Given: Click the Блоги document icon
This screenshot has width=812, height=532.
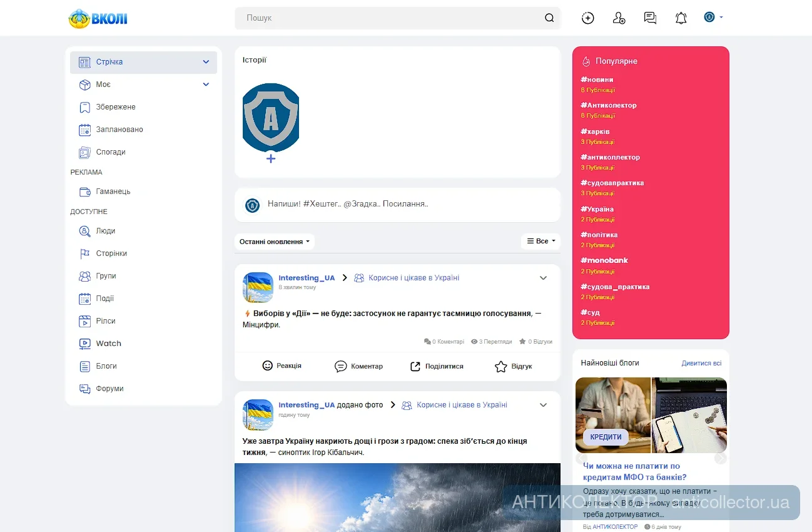Looking at the screenshot, I should [x=85, y=366].
